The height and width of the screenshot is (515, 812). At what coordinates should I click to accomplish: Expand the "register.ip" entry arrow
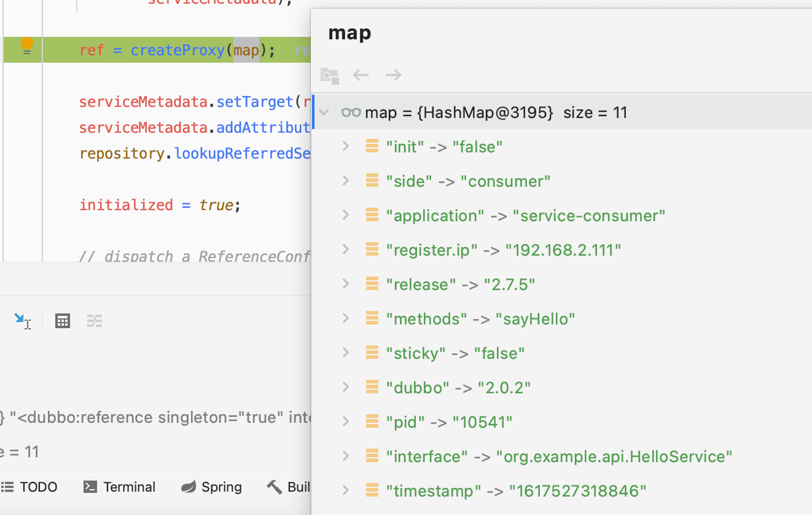(346, 250)
